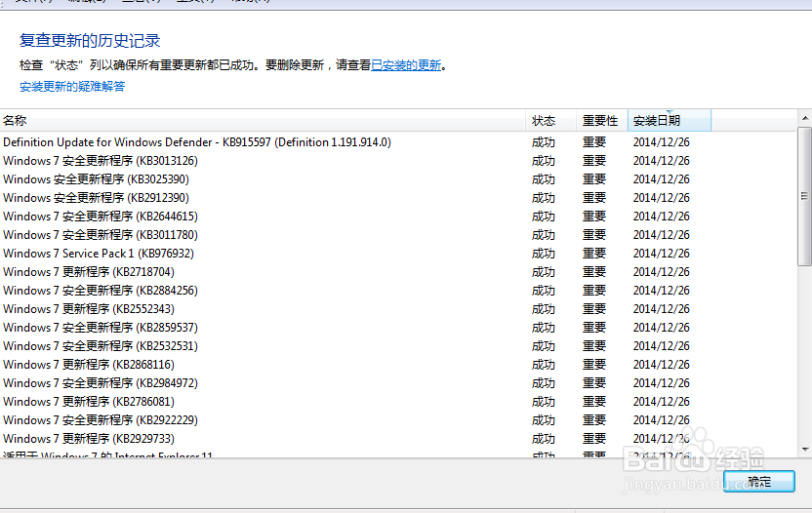Viewport: 812px width, 513px height.
Task: Click 成功 status in the KB2718704 row
Action: pyautogui.click(x=544, y=272)
